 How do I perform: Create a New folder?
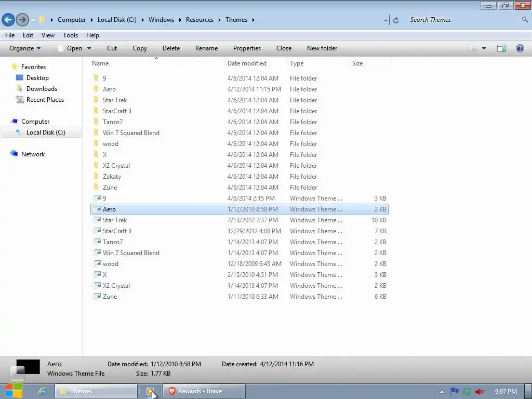322,48
